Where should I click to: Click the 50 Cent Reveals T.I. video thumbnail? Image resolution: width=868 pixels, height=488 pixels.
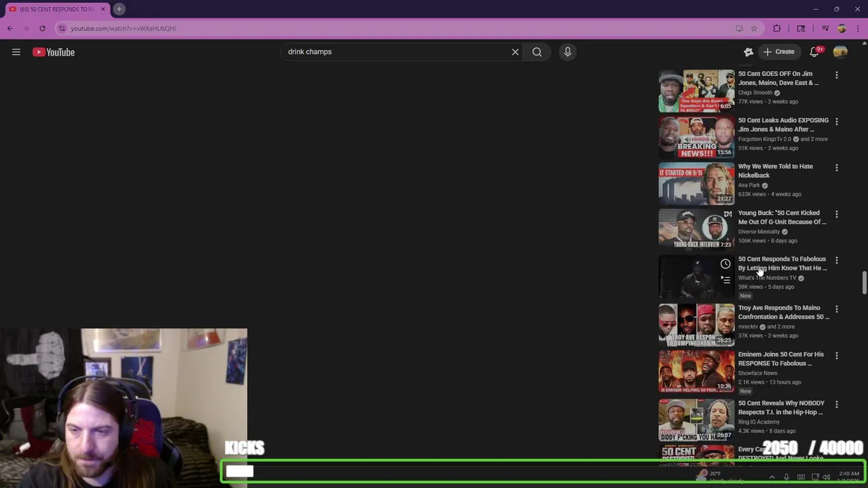(696, 420)
